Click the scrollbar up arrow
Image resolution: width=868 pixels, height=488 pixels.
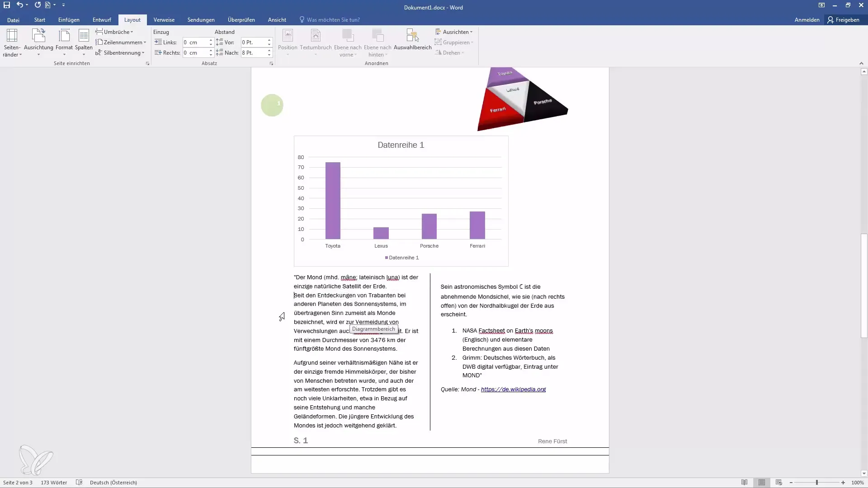click(864, 71)
